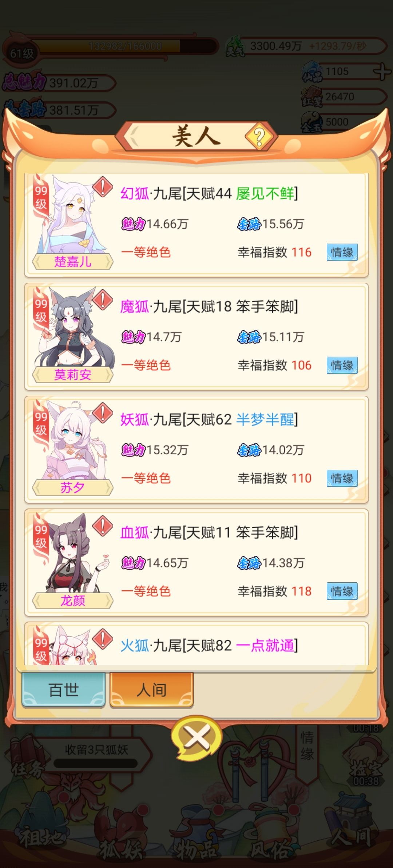Viewport: 393px width, 868px height.
Task: Click the yellow question mark help icon
Action: (259, 136)
